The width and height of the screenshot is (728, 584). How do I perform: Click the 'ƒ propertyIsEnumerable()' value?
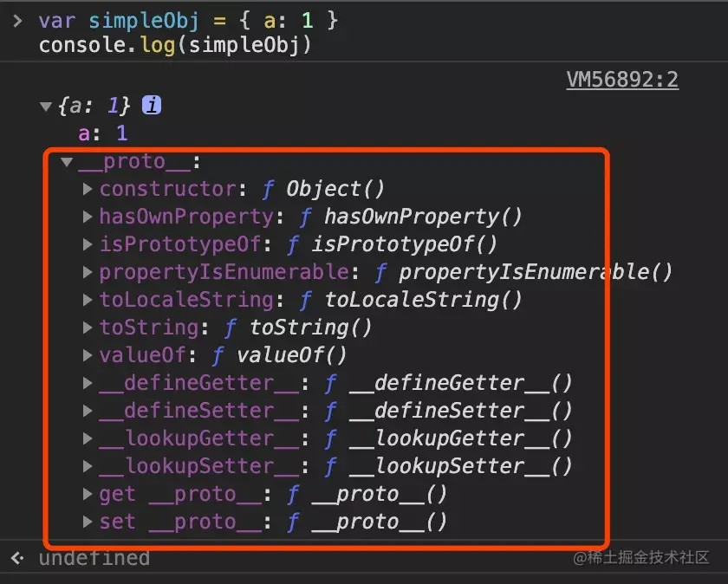click(x=523, y=272)
